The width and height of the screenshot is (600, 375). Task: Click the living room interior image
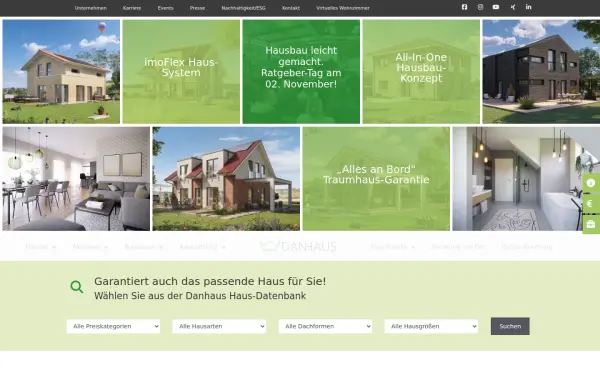pyautogui.click(x=76, y=179)
